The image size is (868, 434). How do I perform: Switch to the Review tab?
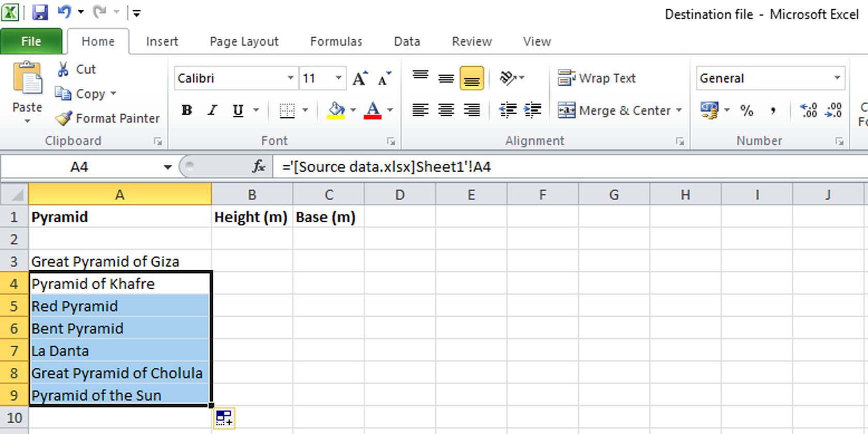tap(471, 41)
